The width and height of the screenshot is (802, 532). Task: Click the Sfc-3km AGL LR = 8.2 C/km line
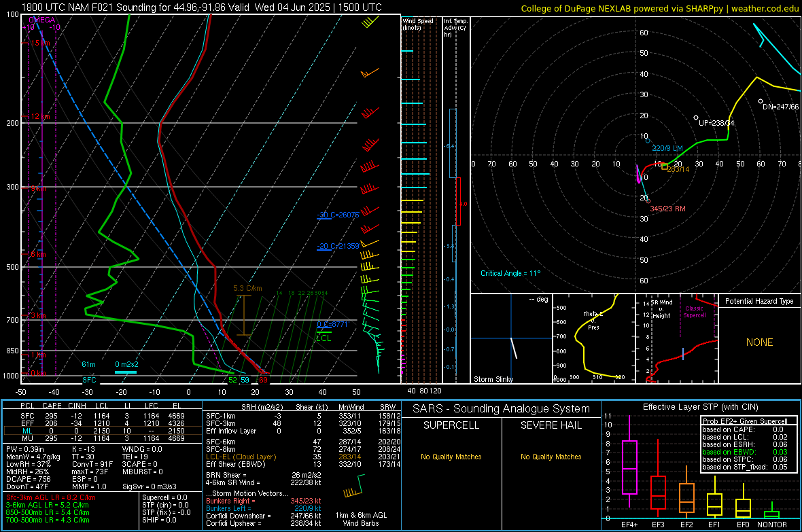click(51, 497)
